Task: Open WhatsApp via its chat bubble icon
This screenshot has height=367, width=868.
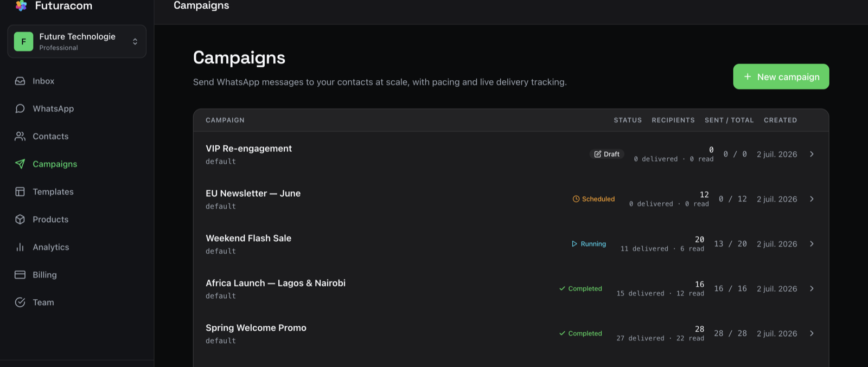Action: point(20,108)
